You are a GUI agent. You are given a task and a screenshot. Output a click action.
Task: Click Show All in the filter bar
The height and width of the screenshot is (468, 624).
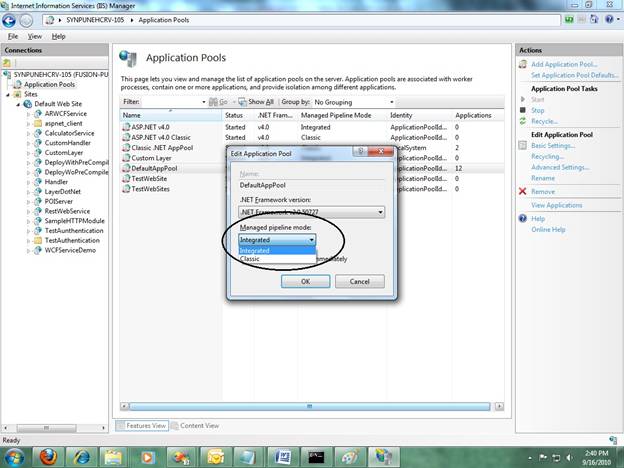coord(256,102)
